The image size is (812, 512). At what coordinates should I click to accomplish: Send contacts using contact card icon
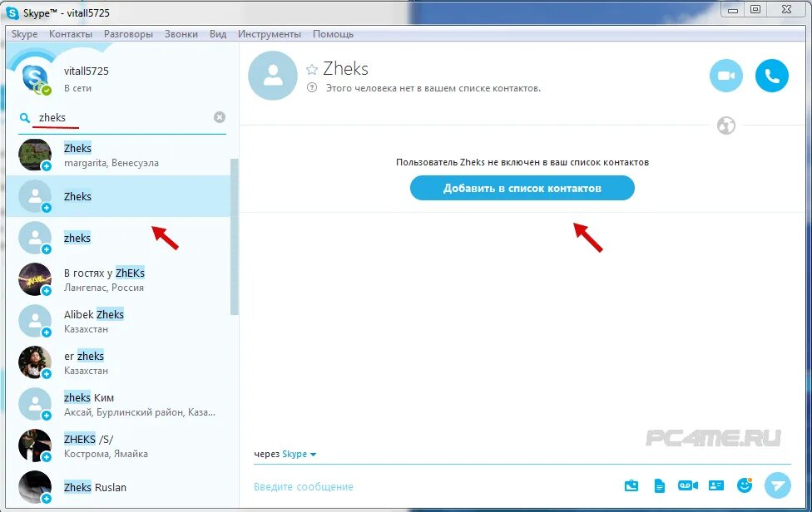[716, 485]
